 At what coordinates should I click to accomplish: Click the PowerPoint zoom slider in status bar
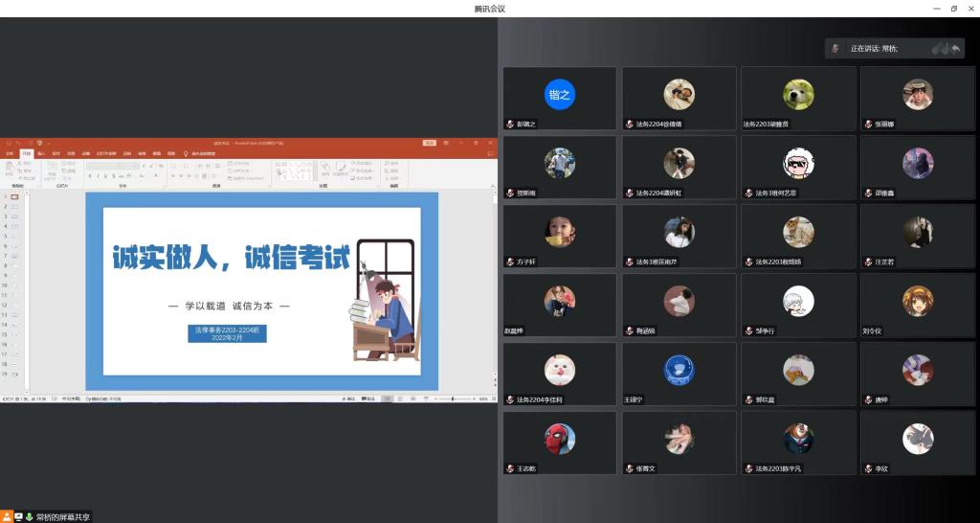[x=453, y=398]
